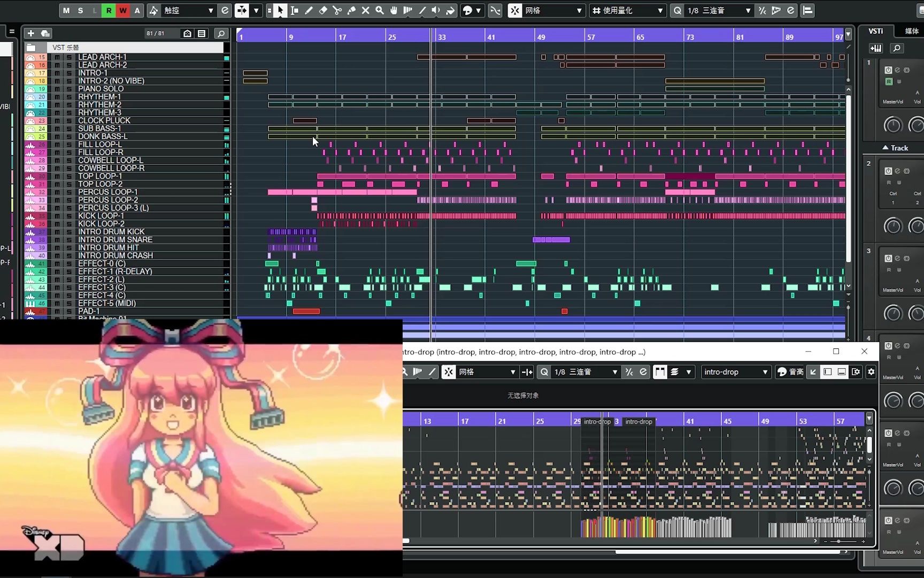Mute the LEAD ARCH-1 track
Image resolution: width=924 pixels, height=578 pixels.
(x=57, y=57)
